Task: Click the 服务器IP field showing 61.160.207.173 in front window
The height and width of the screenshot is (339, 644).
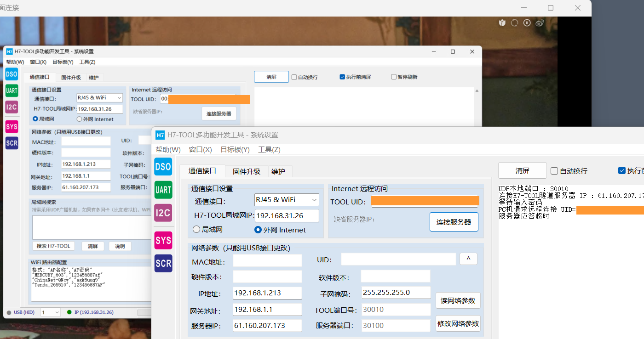Action: tap(267, 326)
